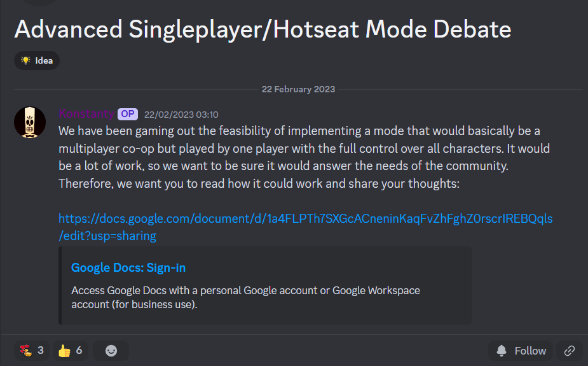The width and height of the screenshot is (588, 366).
Task: Click the message body text paragraph
Action: (x=304, y=157)
